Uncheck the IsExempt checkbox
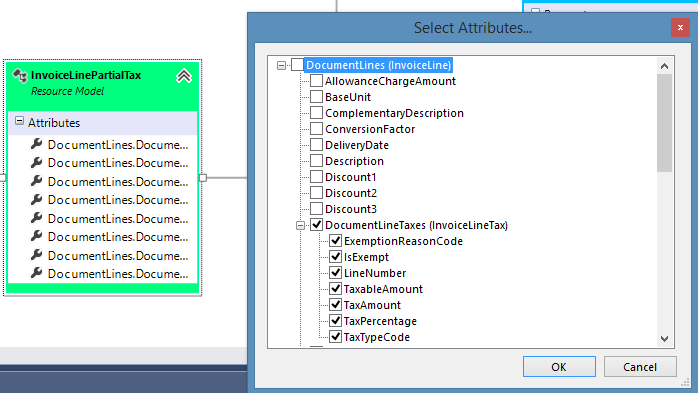698x393 pixels. point(336,256)
